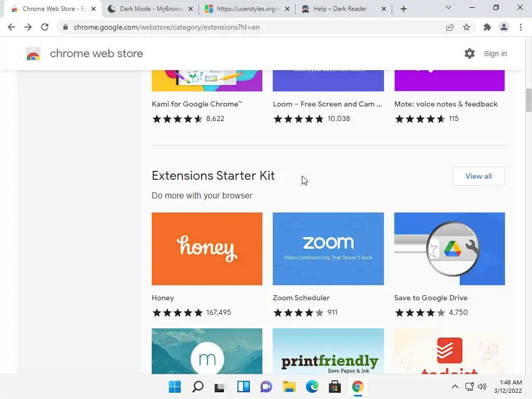
Task: Click Honey rating count 167,495
Action: pyautogui.click(x=219, y=312)
